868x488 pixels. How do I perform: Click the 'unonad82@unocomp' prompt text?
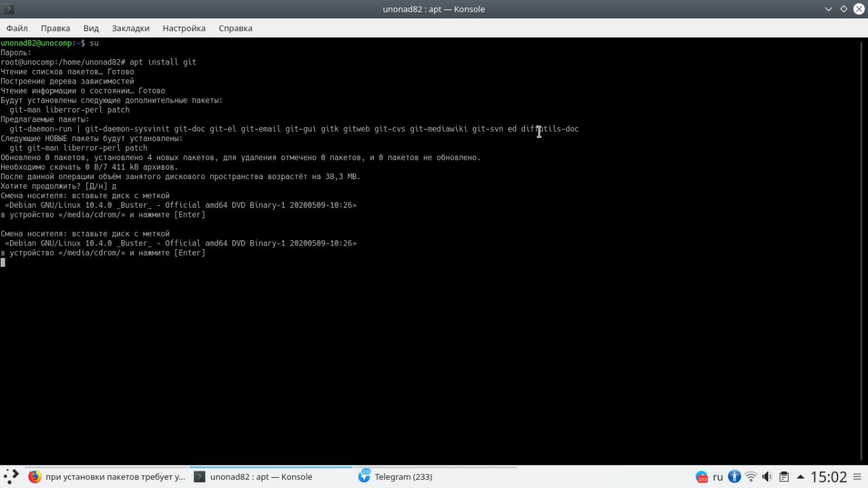click(x=36, y=43)
